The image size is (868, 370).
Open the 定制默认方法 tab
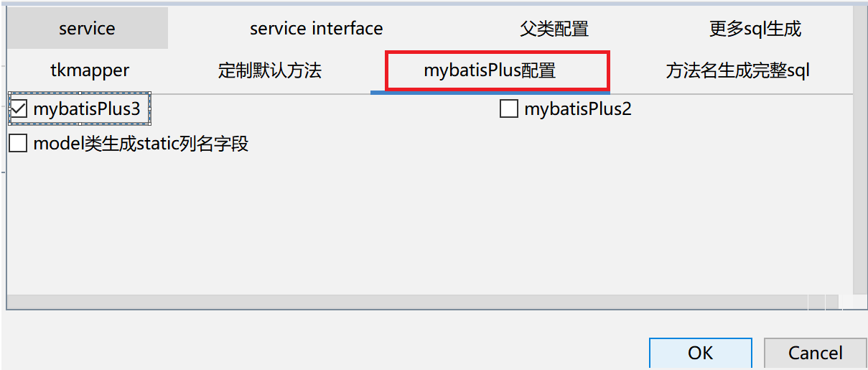[x=269, y=70]
